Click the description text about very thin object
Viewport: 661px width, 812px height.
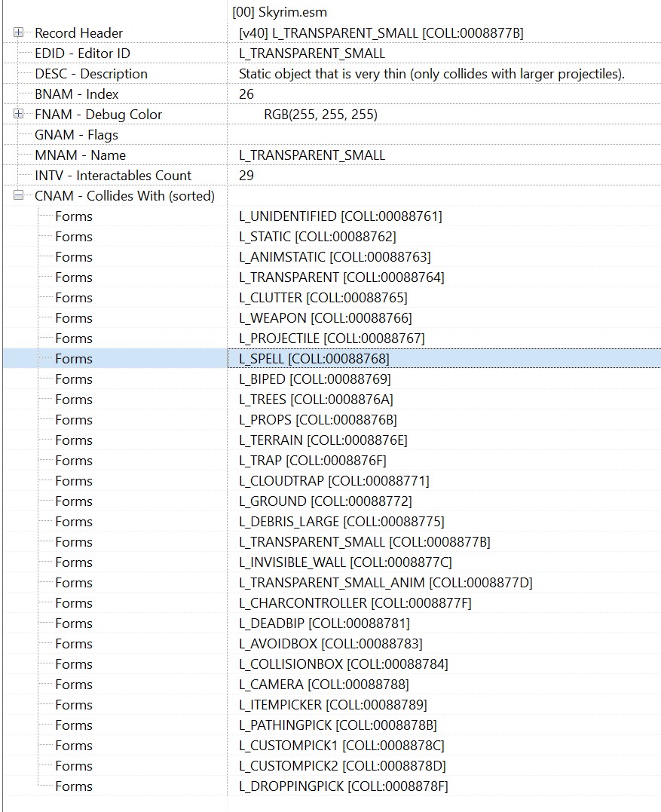432,74
